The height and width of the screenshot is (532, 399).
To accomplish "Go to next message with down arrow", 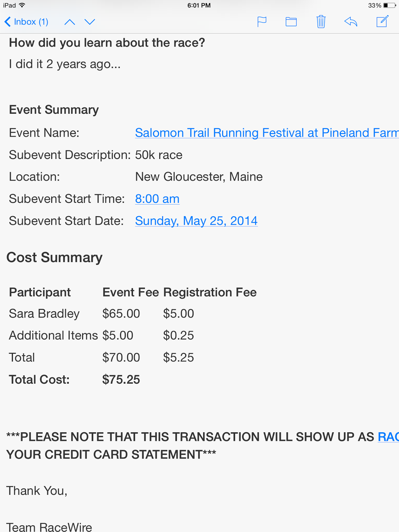I will click(x=90, y=22).
